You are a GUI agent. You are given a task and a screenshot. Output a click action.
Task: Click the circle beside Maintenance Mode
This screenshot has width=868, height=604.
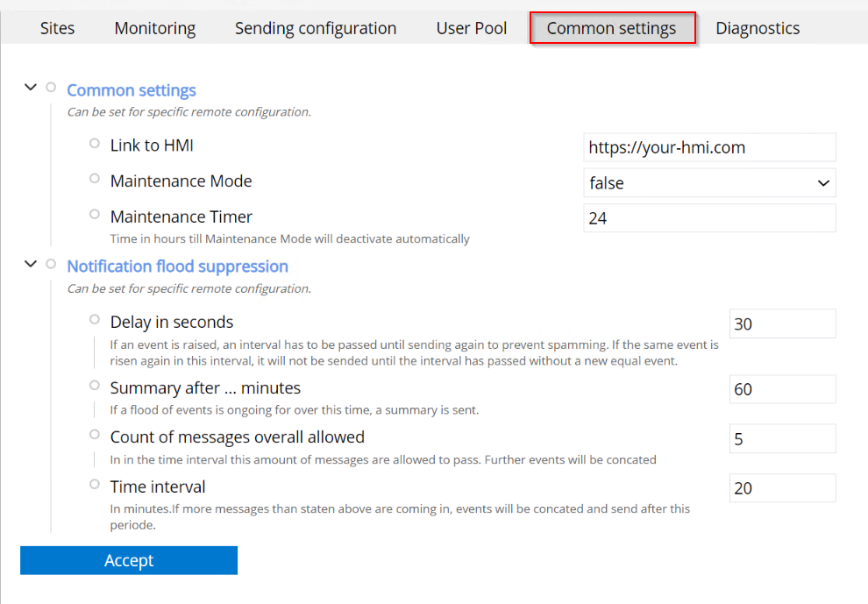(x=95, y=179)
